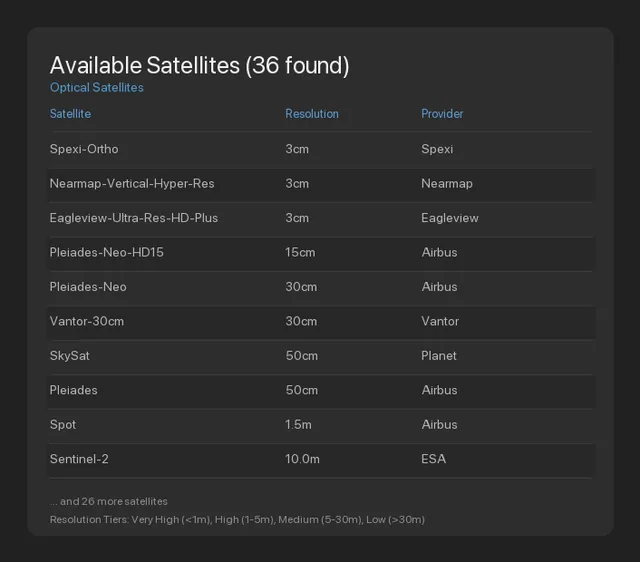Click the Eagleview-Ultra-Res-HD-Plus satellite name
This screenshot has width=640, height=562.
[x=134, y=218]
